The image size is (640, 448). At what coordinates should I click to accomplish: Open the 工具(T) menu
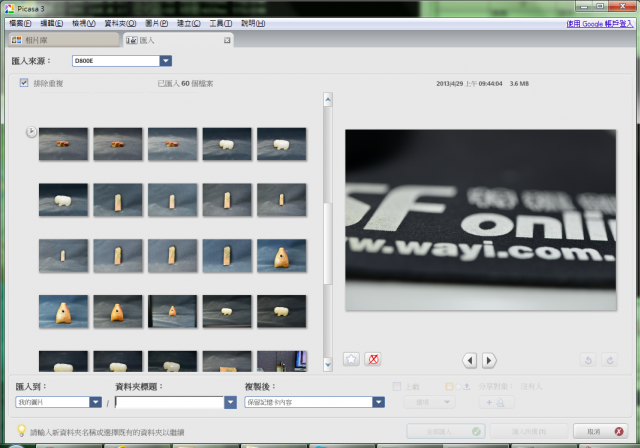pos(221,23)
